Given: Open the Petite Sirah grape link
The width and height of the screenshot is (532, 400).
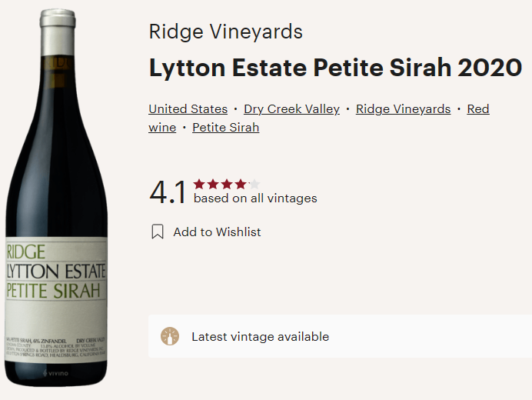Looking at the screenshot, I should (225, 128).
